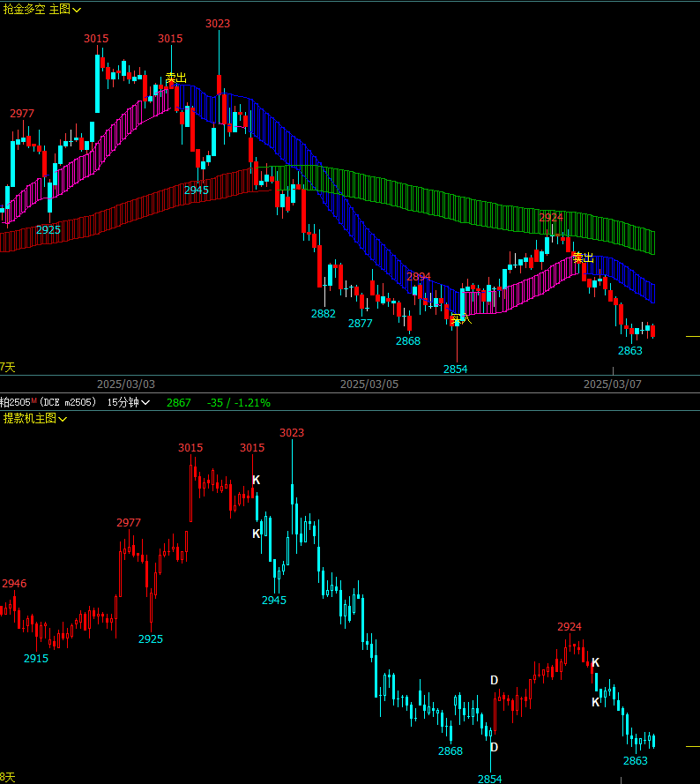Image resolution: width=700 pixels, height=784 pixels.
Task: Click the 2877 low label
Action: coord(361,323)
